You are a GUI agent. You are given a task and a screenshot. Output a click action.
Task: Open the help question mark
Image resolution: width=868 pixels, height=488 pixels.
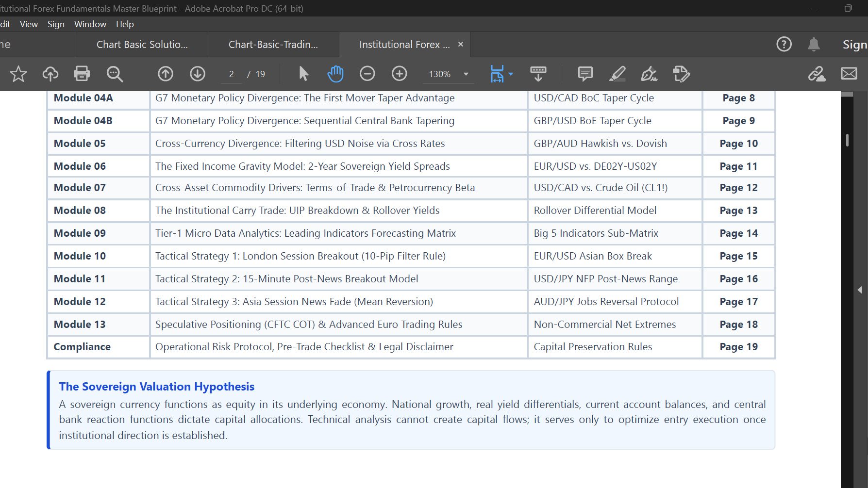[784, 44]
